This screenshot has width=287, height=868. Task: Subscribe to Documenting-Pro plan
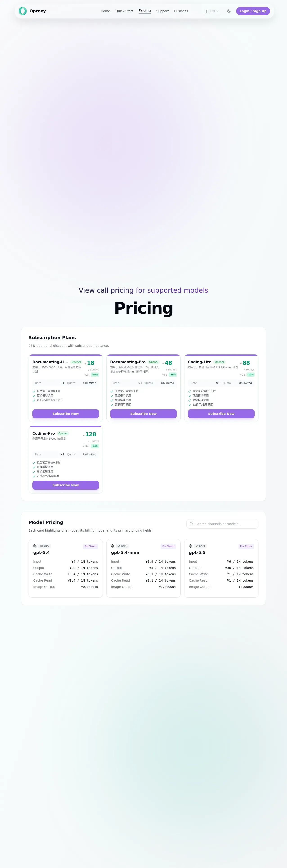pos(143,414)
